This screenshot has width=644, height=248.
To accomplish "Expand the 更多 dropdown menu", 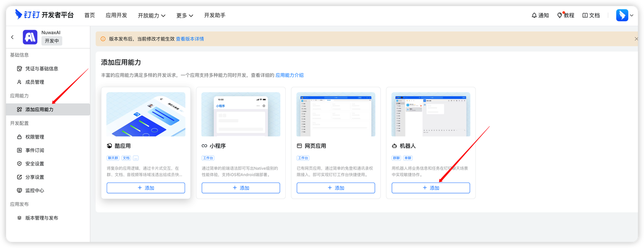I will [185, 16].
